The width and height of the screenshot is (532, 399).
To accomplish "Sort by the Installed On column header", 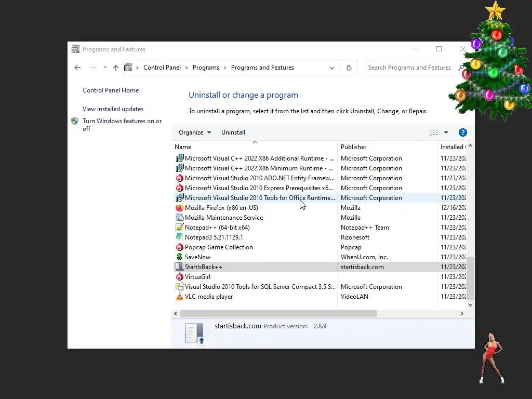I will [453, 147].
